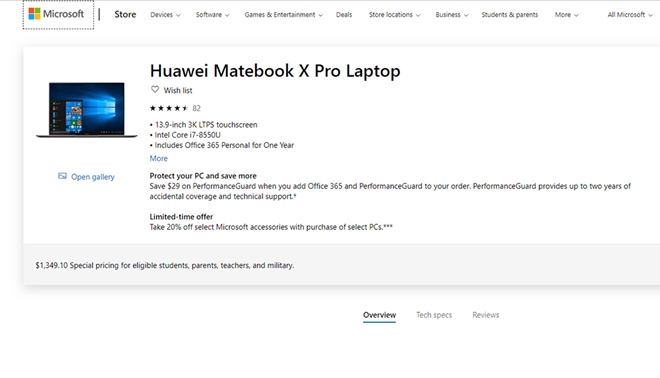Switch to the Tech specs tab
Screen dimensions: 660x378
[x=434, y=315]
